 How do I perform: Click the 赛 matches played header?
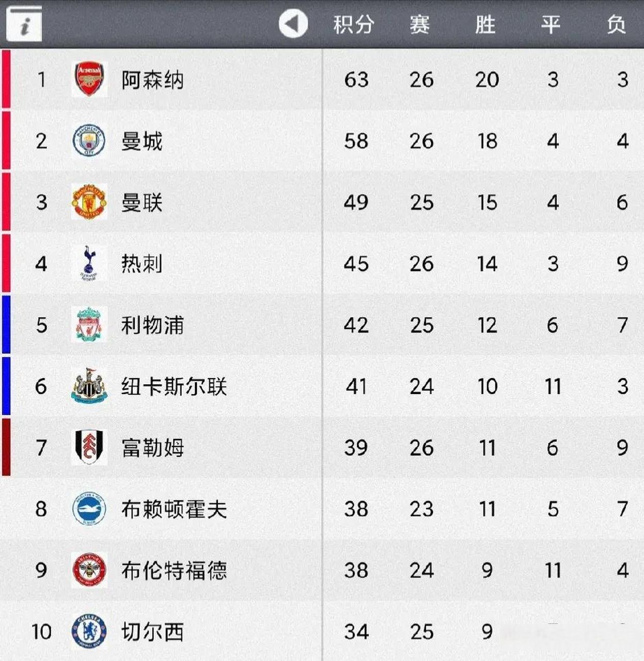[420, 24]
